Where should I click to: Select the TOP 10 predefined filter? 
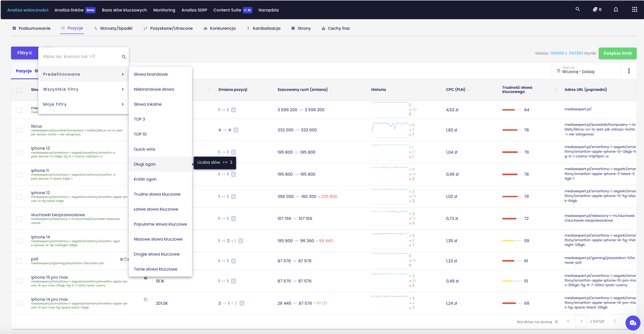(x=160, y=134)
